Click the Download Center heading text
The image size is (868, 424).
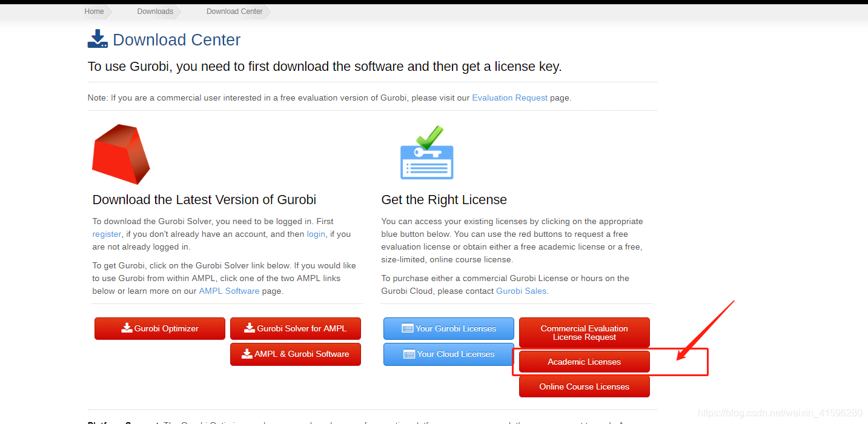tap(176, 40)
